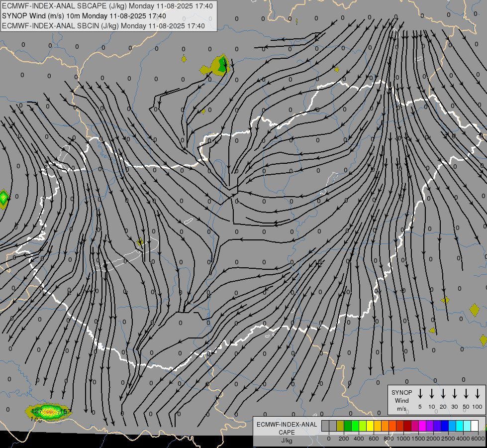Click the 30 m/s wind arrow symbol
This screenshot has width=487, height=448.
[454, 394]
